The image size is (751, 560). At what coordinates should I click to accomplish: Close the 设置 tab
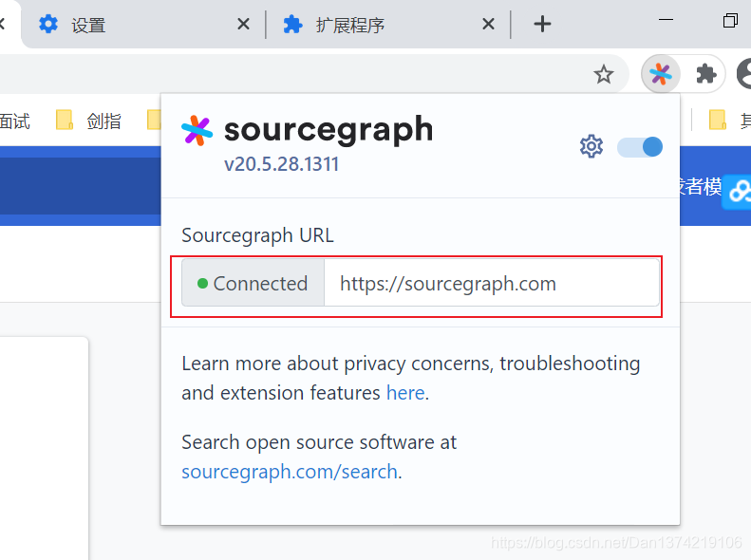point(243,24)
